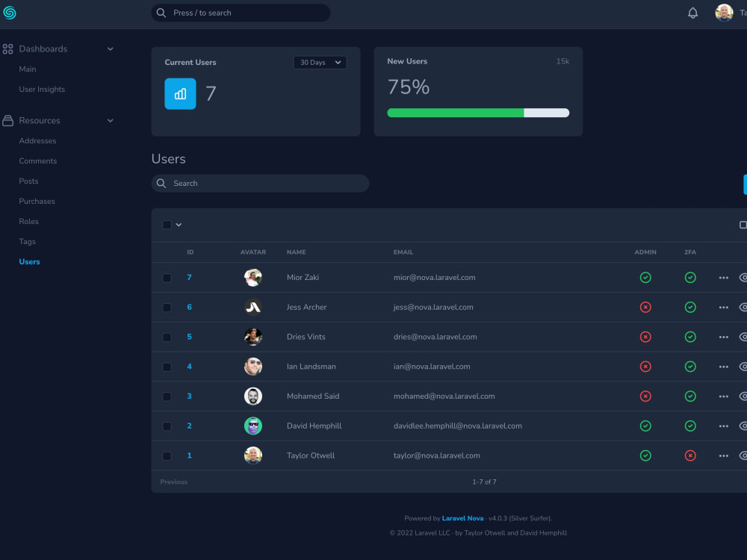Click the Laravel Nova logo at top left
Viewport: 747px width, 560px height.
10,13
